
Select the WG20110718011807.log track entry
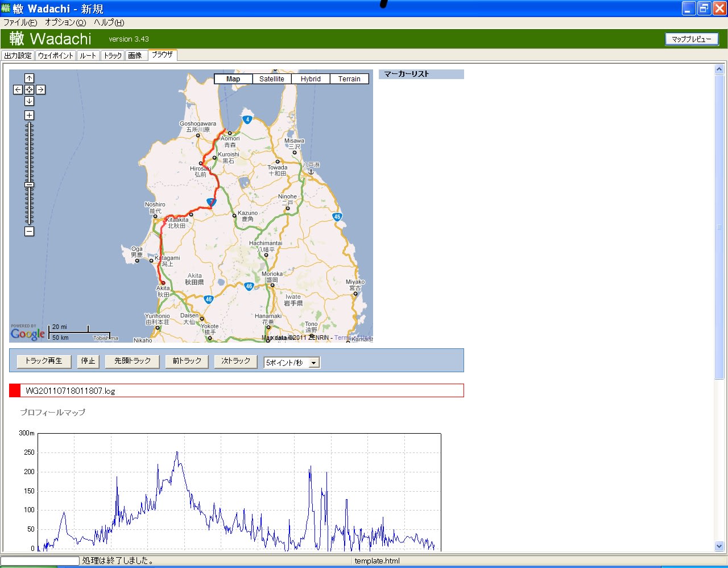237,390
